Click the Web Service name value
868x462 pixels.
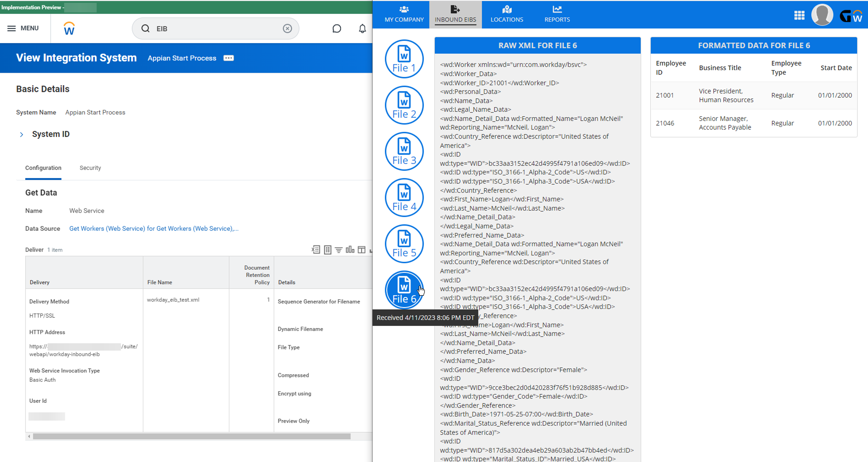(x=87, y=211)
